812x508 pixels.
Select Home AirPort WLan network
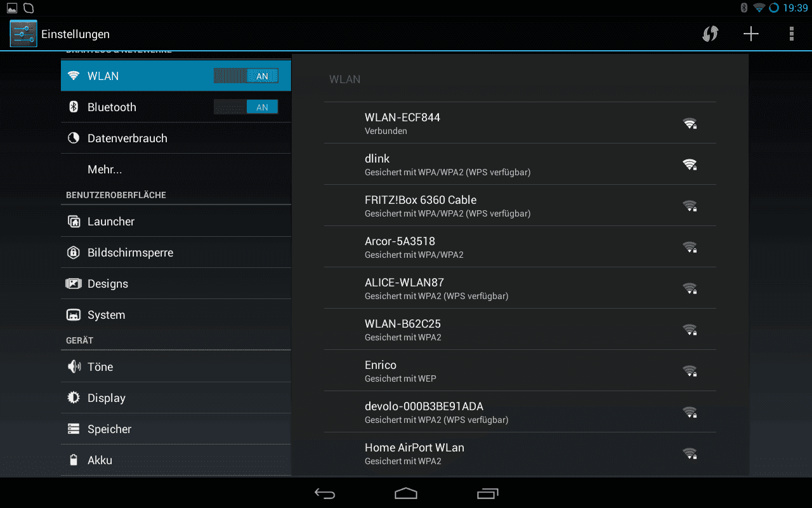520,453
